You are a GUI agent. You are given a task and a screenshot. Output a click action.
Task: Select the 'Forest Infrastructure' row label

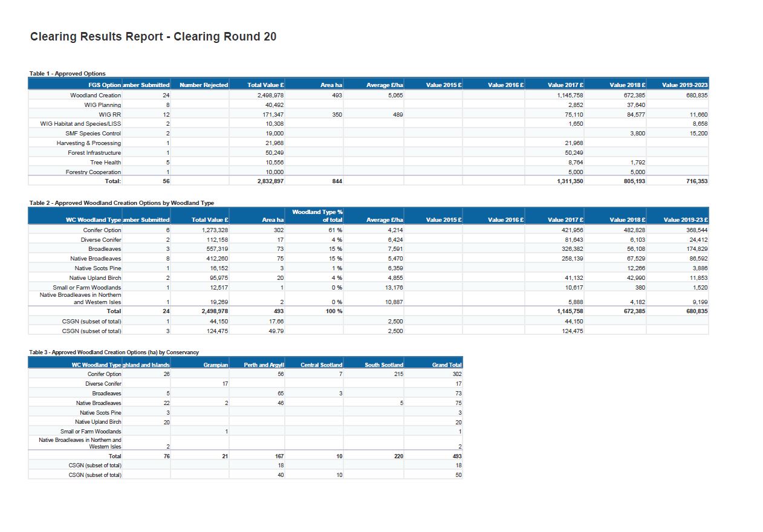tap(94, 153)
